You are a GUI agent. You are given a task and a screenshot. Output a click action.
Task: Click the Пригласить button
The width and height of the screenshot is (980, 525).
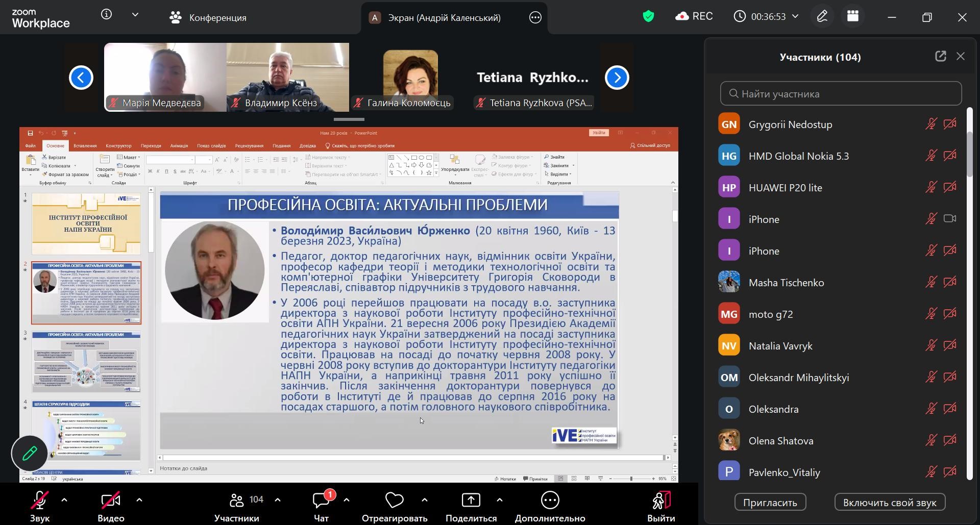770,503
